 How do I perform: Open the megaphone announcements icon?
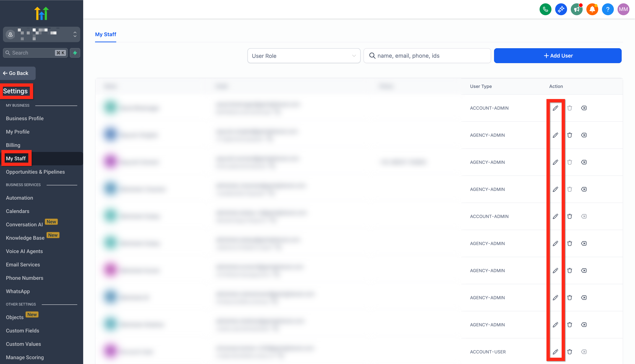pos(577,9)
